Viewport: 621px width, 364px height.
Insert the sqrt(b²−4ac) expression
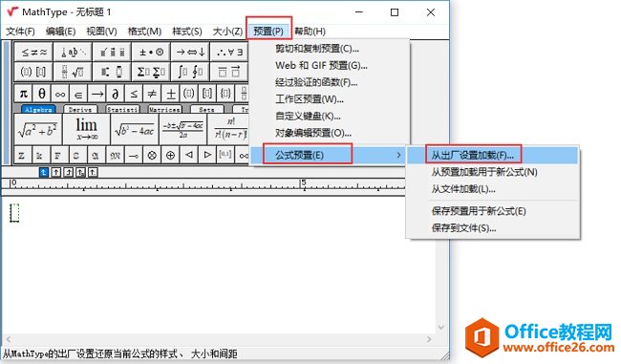point(135,130)
